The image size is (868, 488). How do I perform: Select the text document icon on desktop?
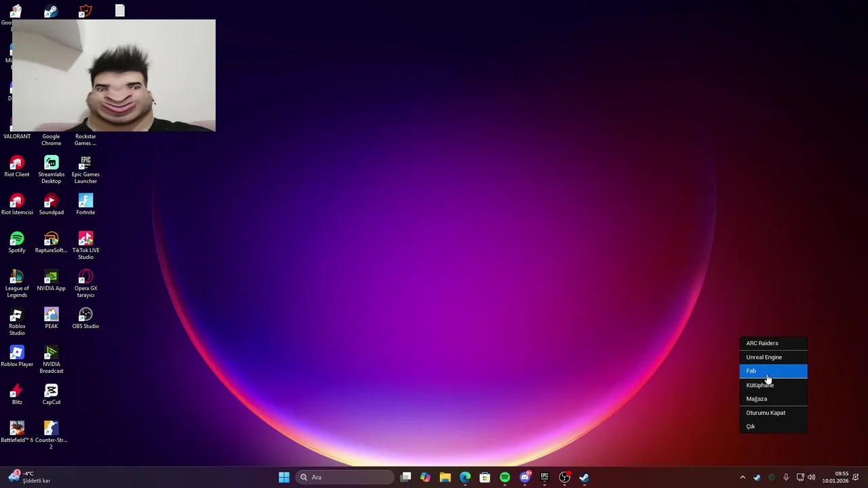tap(119, 10)
